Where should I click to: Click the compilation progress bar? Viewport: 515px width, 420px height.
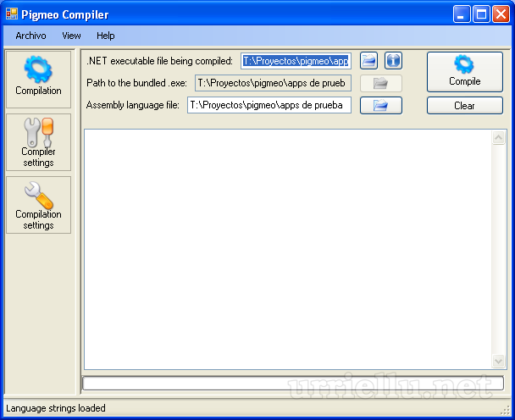[x=293, y=384]
